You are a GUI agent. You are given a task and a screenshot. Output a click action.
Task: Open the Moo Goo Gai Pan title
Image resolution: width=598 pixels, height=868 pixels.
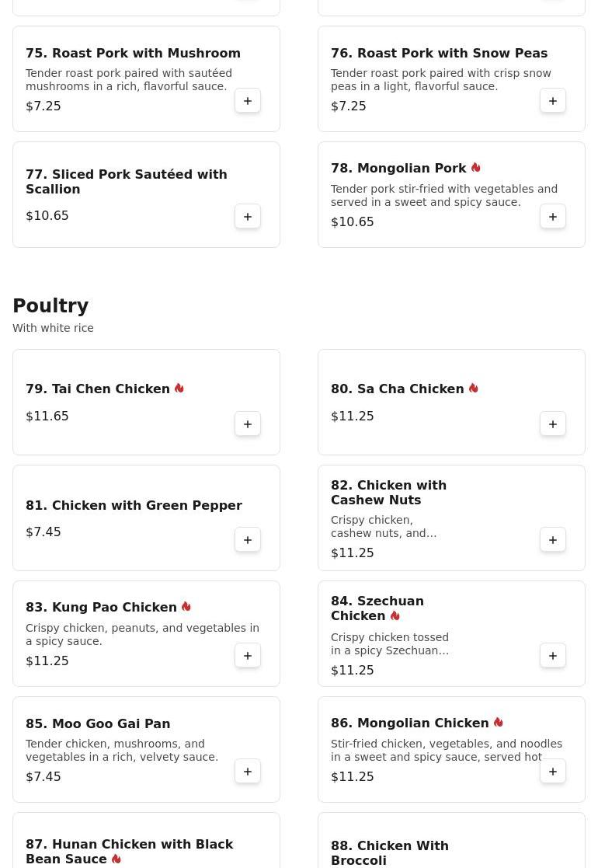[98, 723]
